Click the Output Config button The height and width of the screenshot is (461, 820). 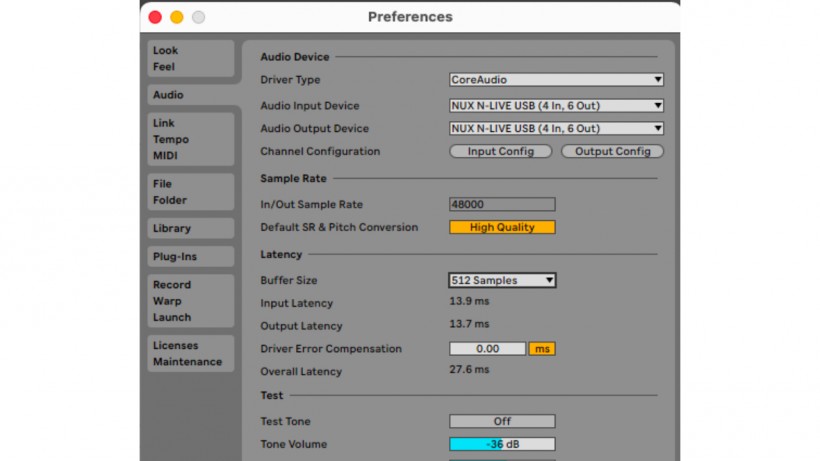click(x=612, y=152)
